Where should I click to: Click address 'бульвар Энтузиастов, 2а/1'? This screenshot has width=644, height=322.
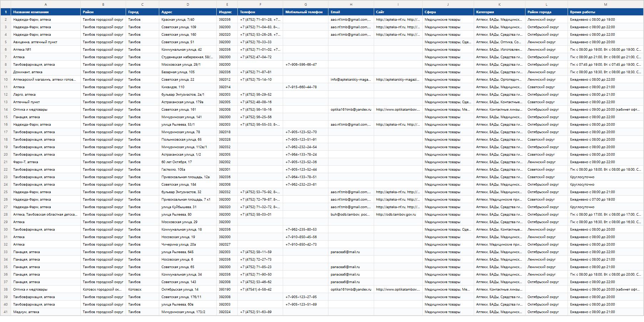pyautogui.click(x=188, y=95)
